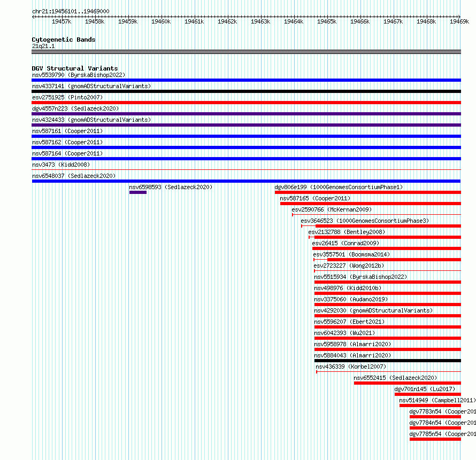Click the Cytogenetic Bands track title
Image resolution: width=476 pixels, height=460 pixels.
pyautogui.click(x=64, y=40)
